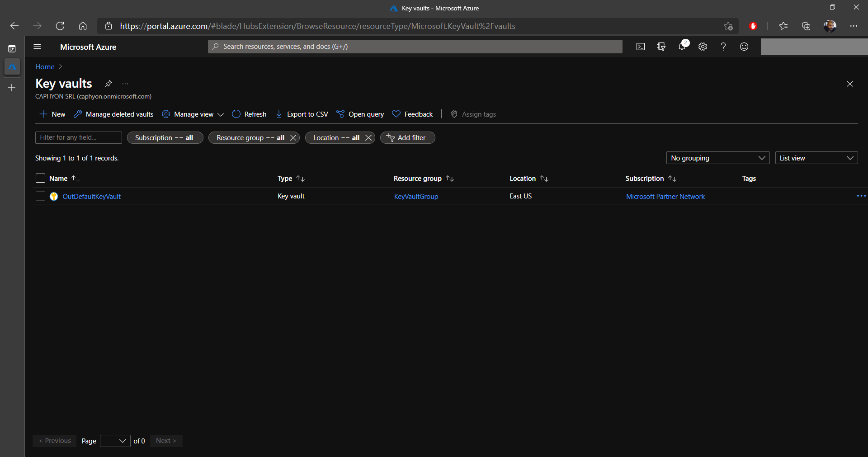This screenshot has width=868, height=457.
Task: Click the Previous page button
Action: tap(55, 441)
